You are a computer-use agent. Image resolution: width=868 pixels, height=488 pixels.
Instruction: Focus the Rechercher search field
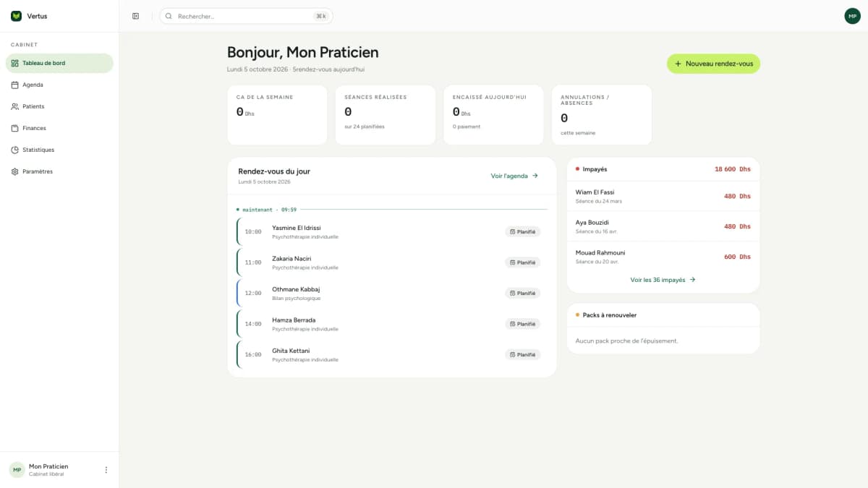click(x=246, y=16)
